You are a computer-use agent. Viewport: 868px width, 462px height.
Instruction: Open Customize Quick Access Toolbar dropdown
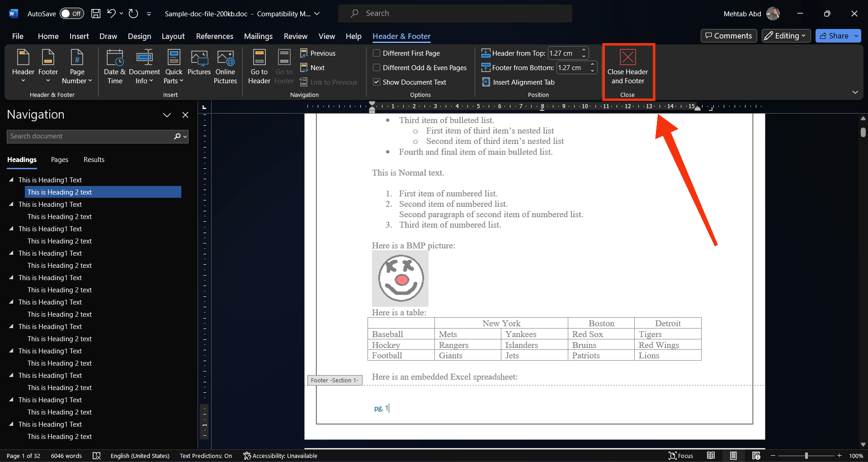[149, 14]
